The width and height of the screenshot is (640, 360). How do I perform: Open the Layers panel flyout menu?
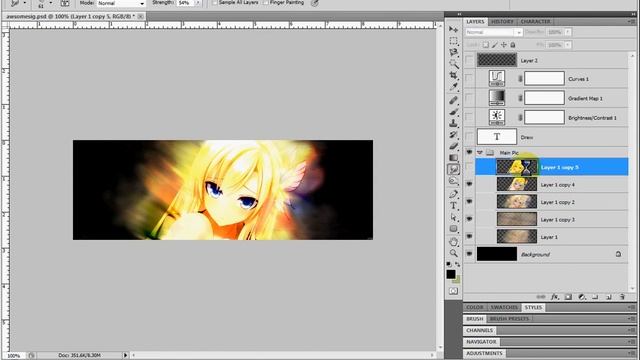pyautogui.click(x=632, y=21)
